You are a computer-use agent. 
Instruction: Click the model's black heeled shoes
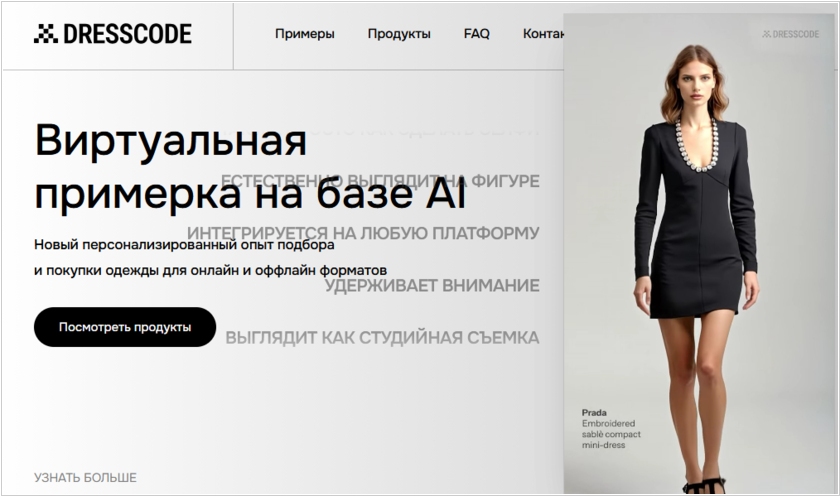[704, 485]
